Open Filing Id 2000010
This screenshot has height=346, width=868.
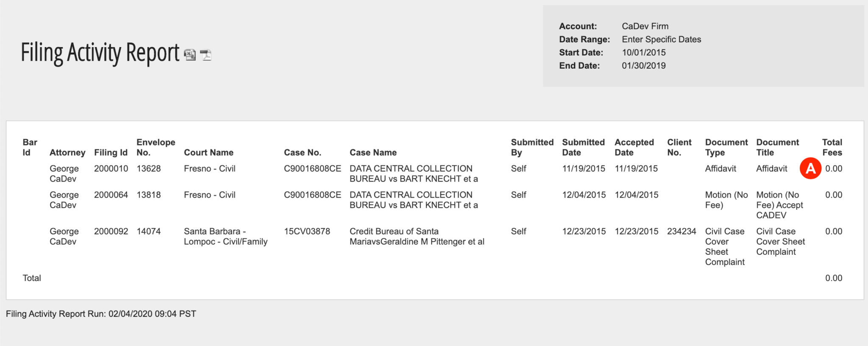click(111, 168)
